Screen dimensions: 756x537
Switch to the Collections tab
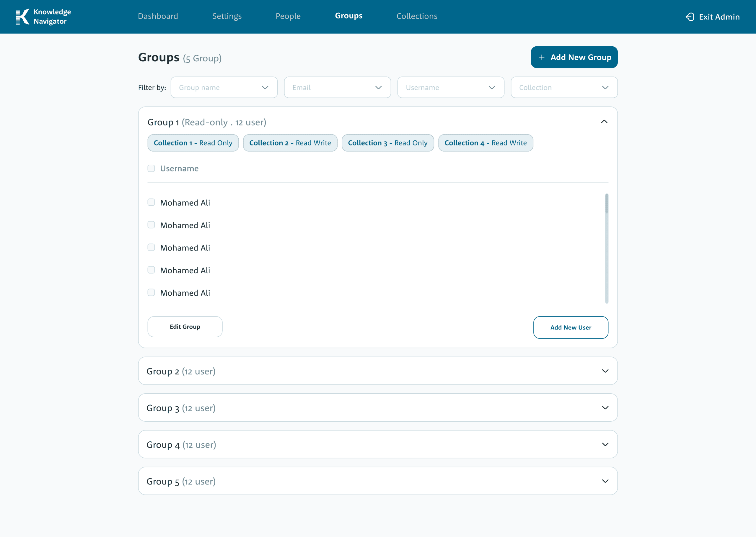click(x=417, y=16)
